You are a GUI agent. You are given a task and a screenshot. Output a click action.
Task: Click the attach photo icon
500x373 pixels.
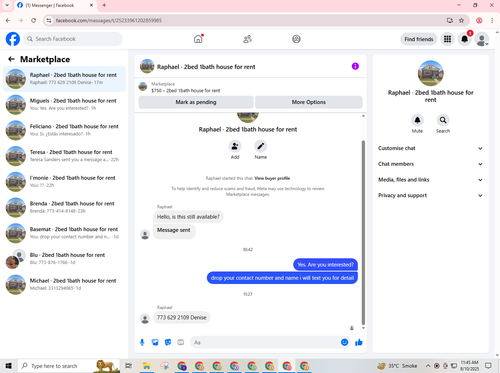click(x=155, y=342)
